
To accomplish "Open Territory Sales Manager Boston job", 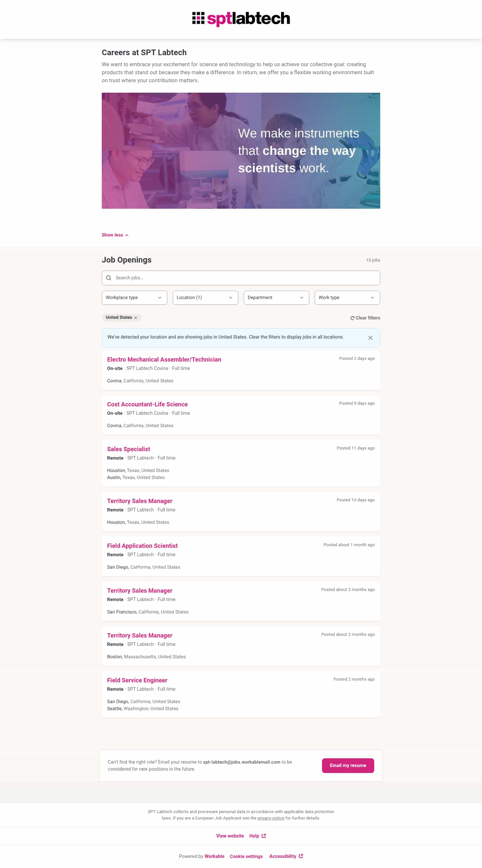I will point(140,636).
